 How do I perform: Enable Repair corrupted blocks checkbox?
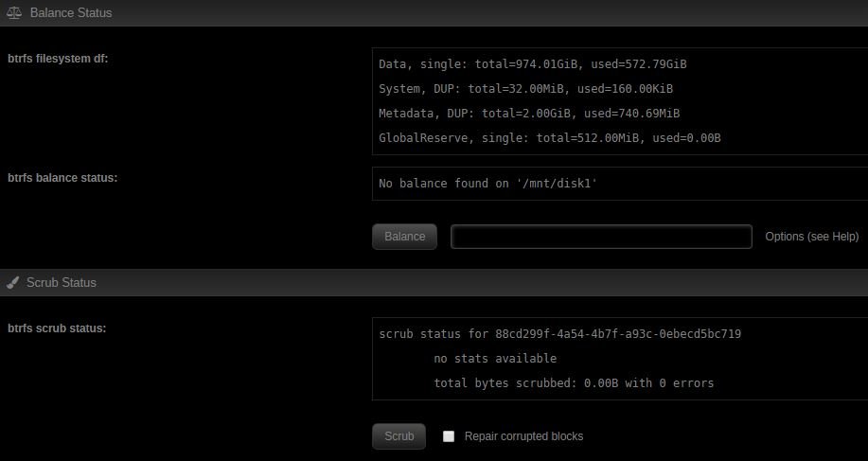[449, 436]
